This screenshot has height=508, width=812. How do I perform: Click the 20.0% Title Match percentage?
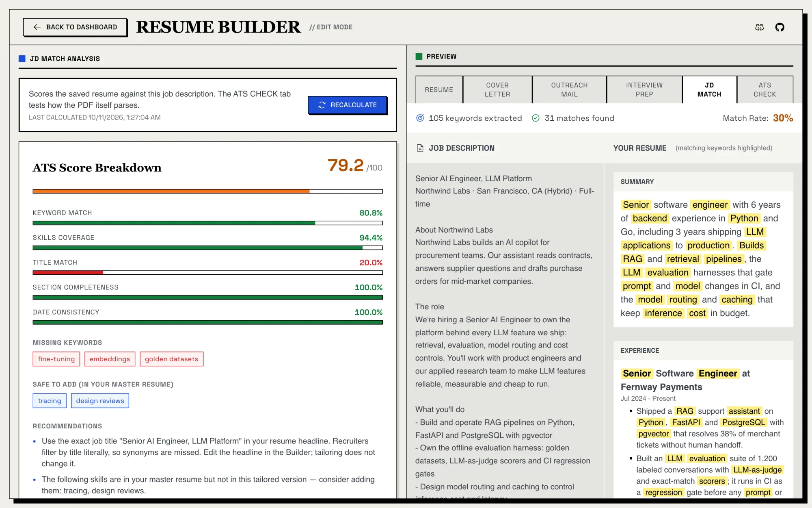click(x=371, y=263)
